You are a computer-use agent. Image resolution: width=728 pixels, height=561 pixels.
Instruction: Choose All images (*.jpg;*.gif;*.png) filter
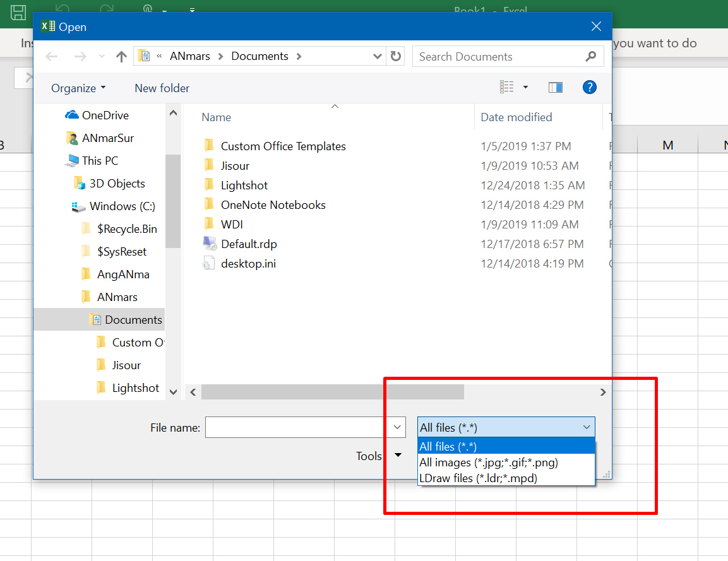pyautogui.click(x=489, y=463)
